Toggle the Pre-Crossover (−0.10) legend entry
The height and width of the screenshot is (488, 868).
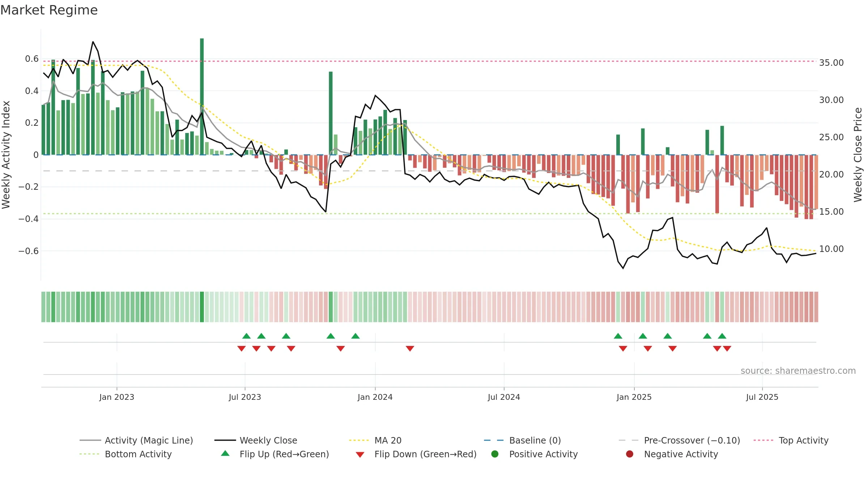pos(679,440)
